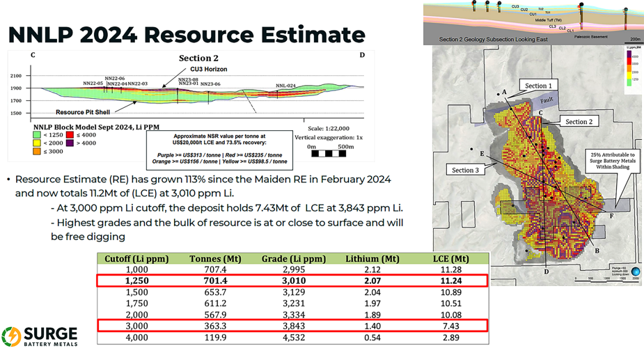The width and height of the screenshot is (644, 348).
Task: Click the geology subsection image thumbnail
Action: tap(533, 22)
